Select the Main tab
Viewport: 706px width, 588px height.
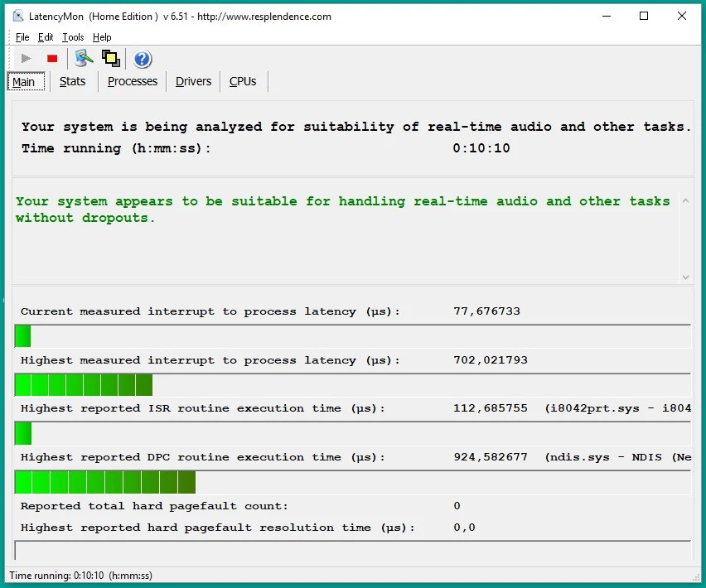24,81
